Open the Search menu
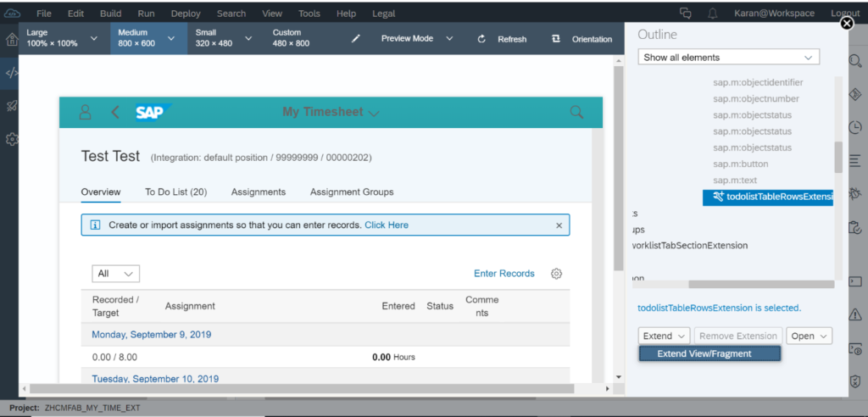The width and height of the screenshot is (868, 417). 231,14
